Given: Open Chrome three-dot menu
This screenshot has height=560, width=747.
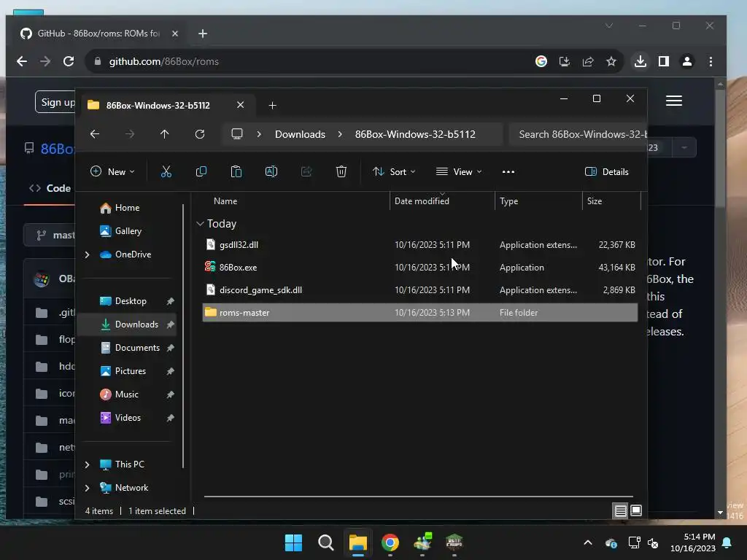Looking at the screenshot, I should 711,61.
